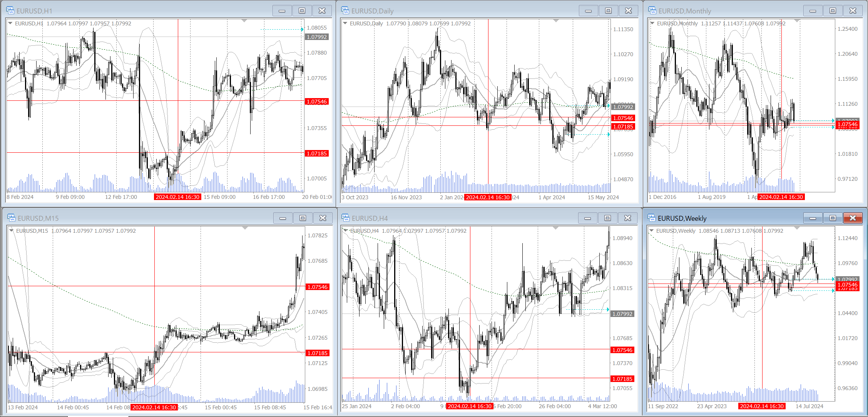Maximize the EURUSD,H1 chart window
Image resolution: width=868 pixels, height=417 pixels.
[302, 11]
